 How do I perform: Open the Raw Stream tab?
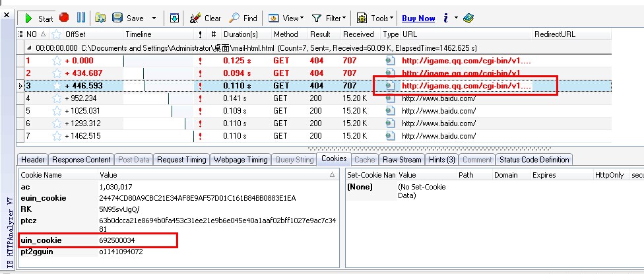tap(402, 159)
